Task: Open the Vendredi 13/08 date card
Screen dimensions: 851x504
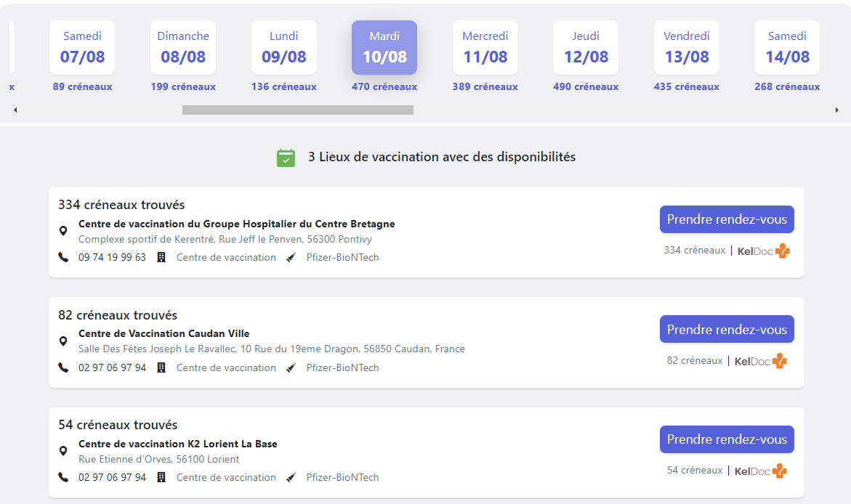Action: pyautogui.click(x=687, y=48)
